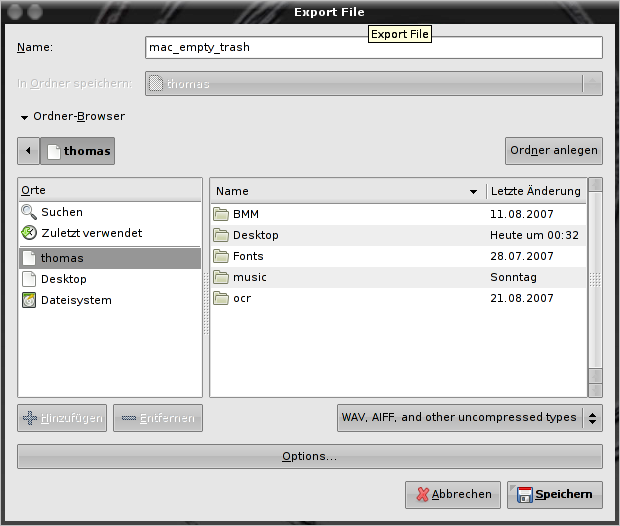Click the BMM folder icon
The width and height of the screenshot is (620, 526).
click(221, 214)
